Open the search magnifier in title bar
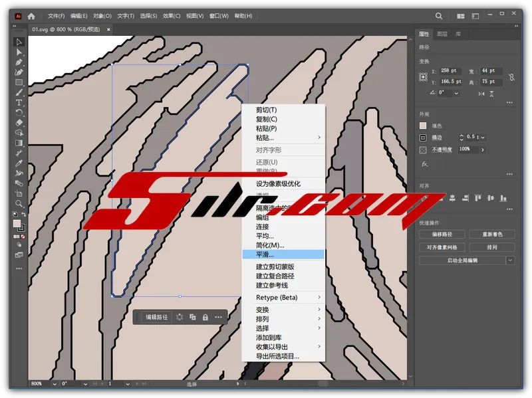Viewport: 532px width, 398px height. pyautogui.click(x=439, y=16)
